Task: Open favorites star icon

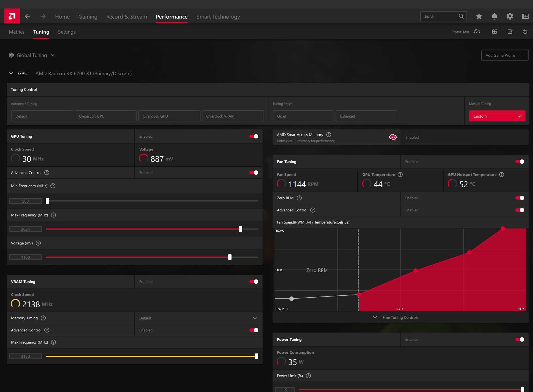Action: pyautogui.click(x=479, y=16)
